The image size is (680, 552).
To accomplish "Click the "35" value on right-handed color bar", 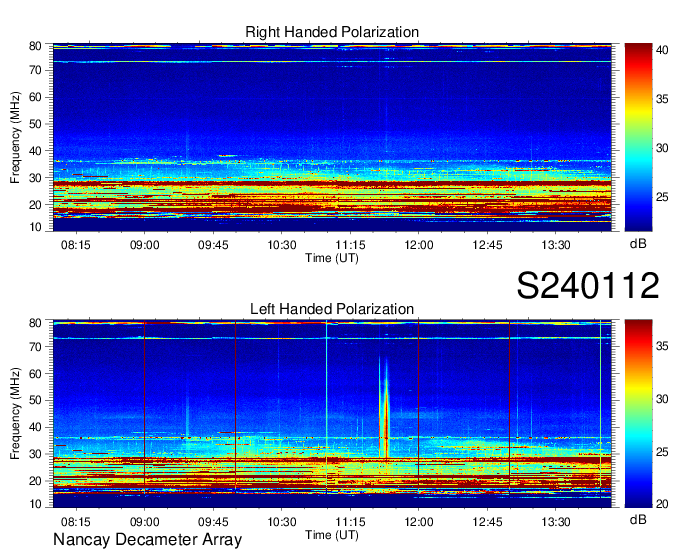I will click(x=662, y=99).
